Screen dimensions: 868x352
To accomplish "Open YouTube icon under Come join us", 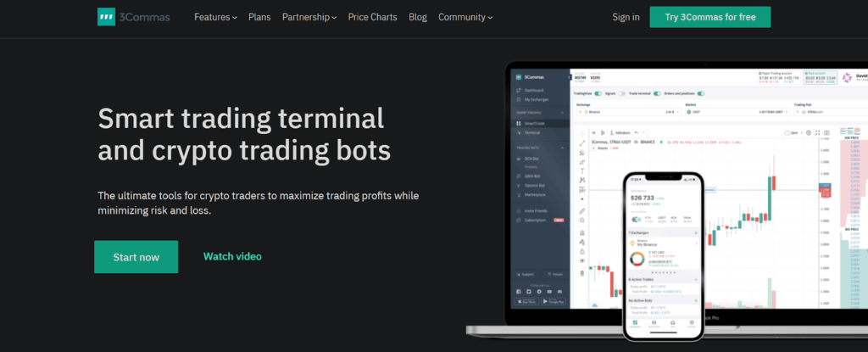I will coord(549,292).
